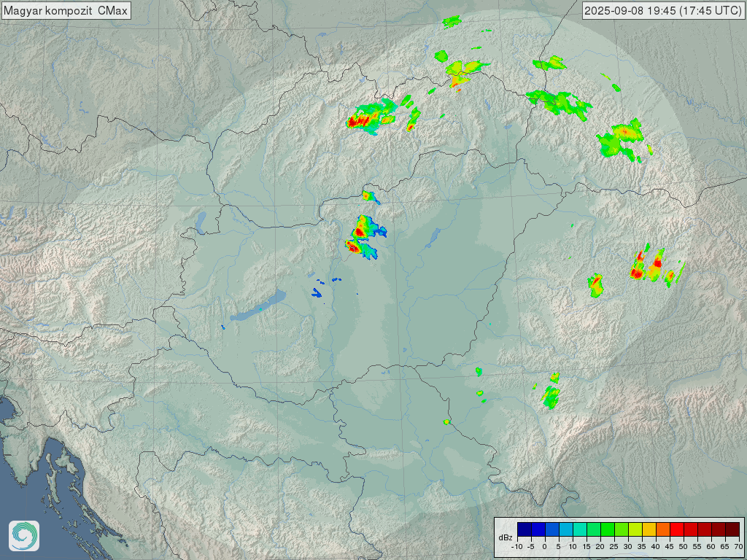Screen dimensions: 747x560
Task: Click the swirl logo icon
Action: tap(24, 536)
